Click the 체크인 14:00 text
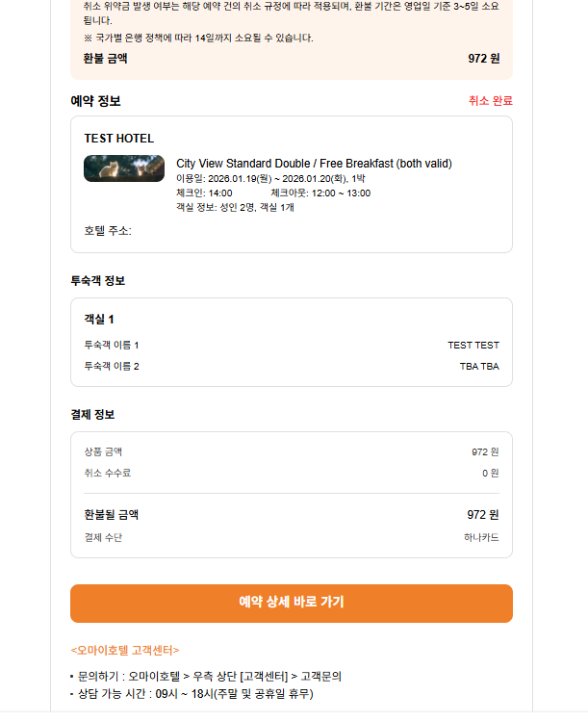This screenshot has width=588, height=721. pos(204,193)
